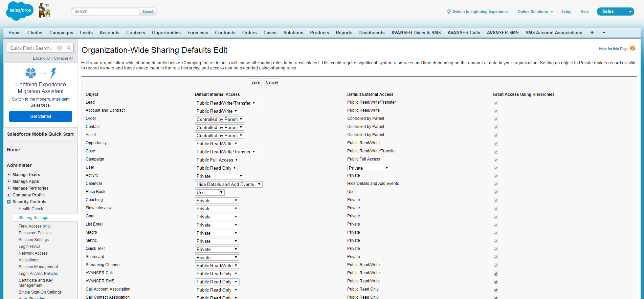Open Field Accessibility in the sidebar

coord(35,226)
